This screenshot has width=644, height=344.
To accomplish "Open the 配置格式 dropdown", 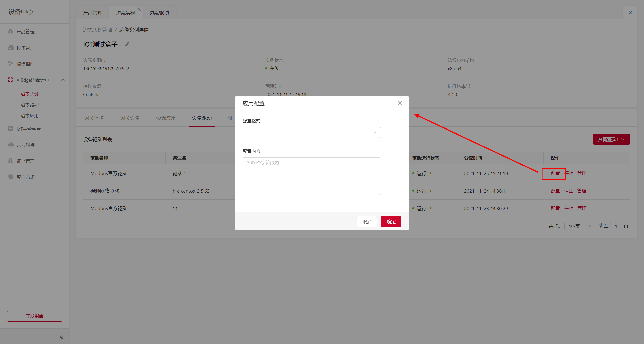I will point(311,133).
